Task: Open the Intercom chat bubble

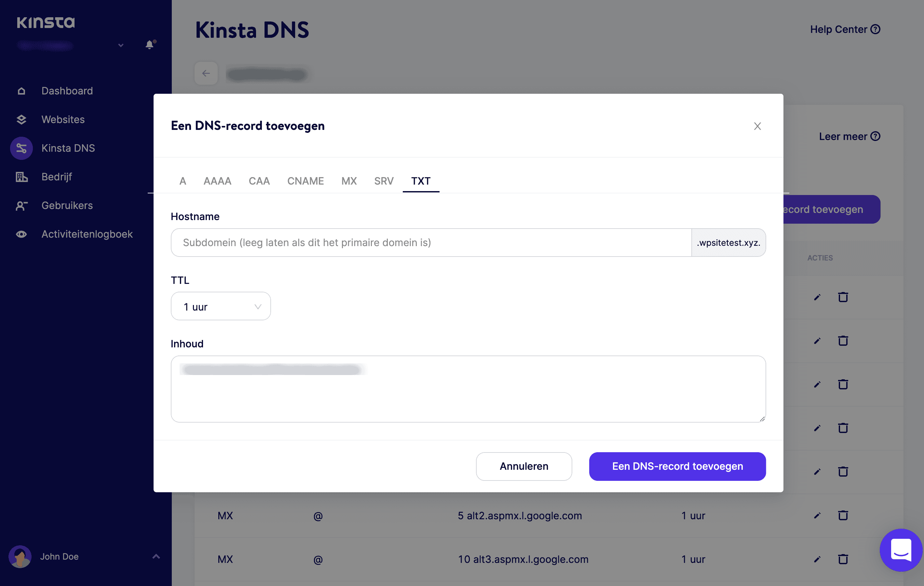Action: [x=901, y=550]
